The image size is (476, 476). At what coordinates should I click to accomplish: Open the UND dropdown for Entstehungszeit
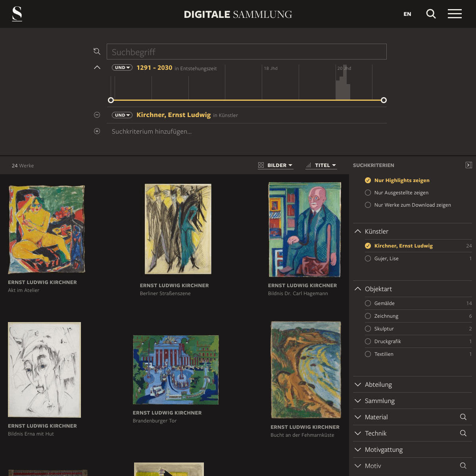(x=122, y=67)
